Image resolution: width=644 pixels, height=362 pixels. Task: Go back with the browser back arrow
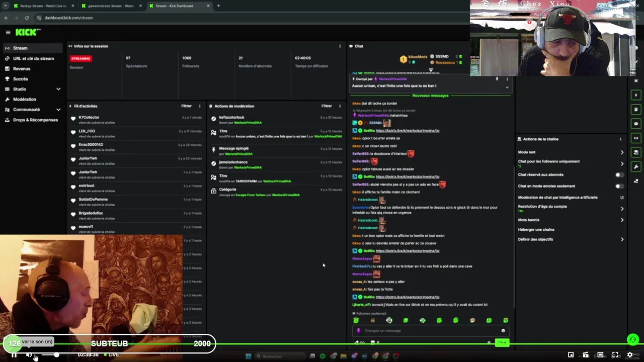click(x=6, y=18)
